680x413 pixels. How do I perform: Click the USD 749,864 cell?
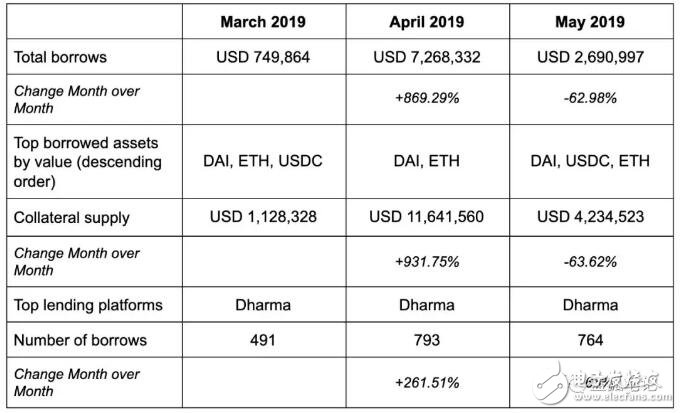264,57
